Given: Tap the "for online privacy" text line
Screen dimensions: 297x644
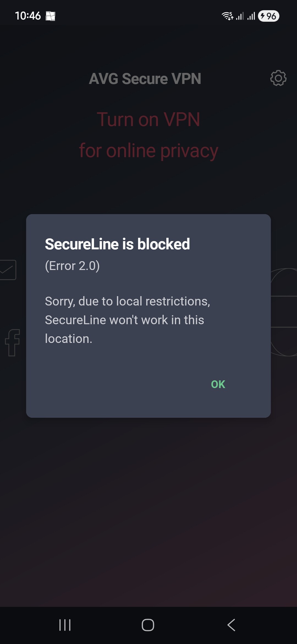Looking at the screenshot, I should click(x=148, y=151).
